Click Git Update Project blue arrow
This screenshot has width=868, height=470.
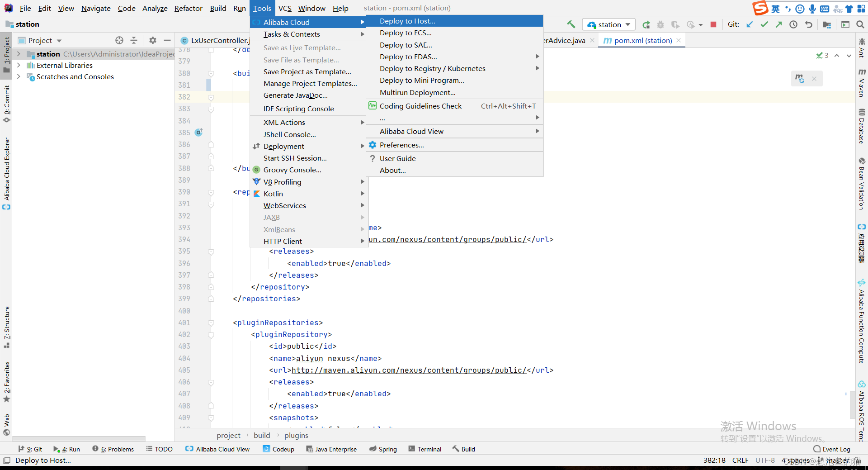pos(750,24)
